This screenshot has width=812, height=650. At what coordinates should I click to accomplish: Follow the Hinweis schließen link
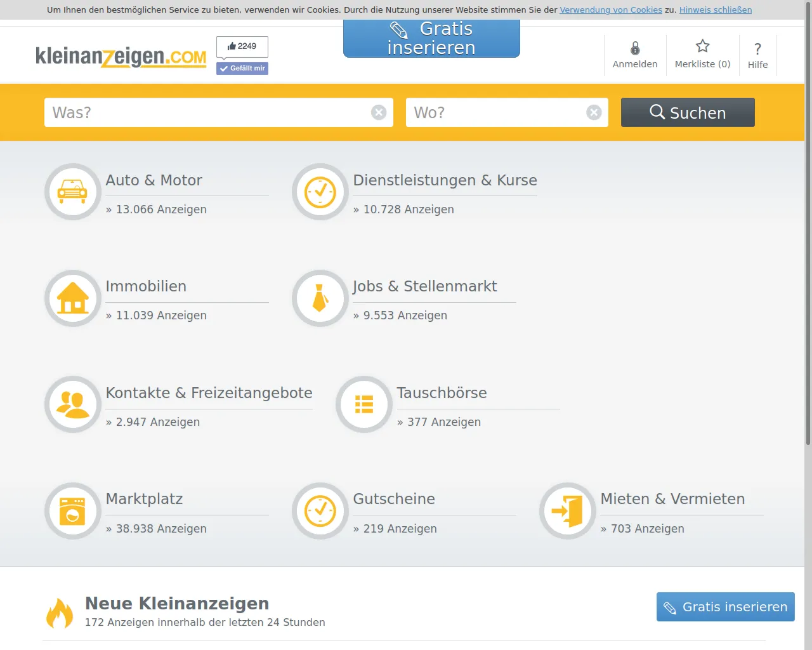[x=716, y=10]
